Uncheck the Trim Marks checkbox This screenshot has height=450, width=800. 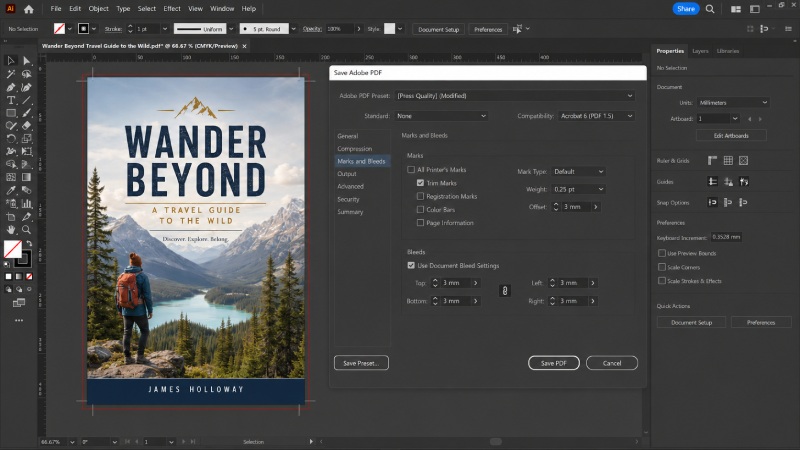coord(420,183)
